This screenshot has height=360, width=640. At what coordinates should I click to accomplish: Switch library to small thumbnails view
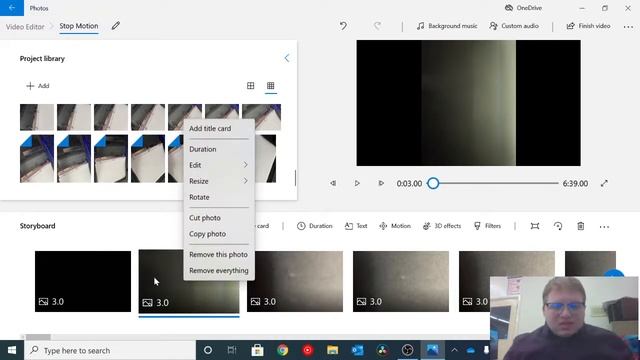coord(271,85)
